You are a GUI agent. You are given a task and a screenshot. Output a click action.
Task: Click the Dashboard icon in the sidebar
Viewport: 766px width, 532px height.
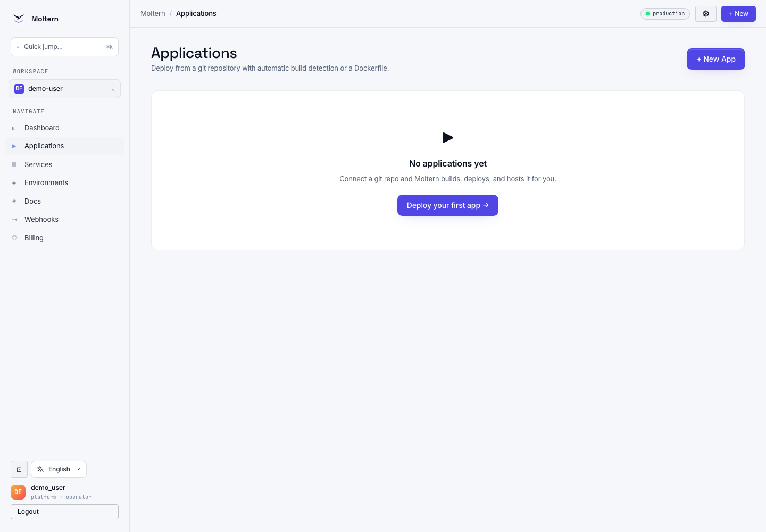pos(14,128)
